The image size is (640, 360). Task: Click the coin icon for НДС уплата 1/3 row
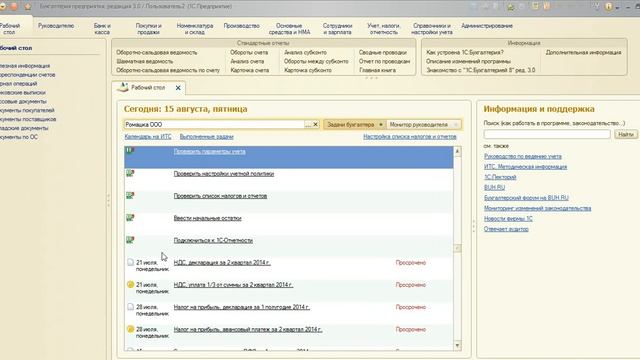click(130, 284)
